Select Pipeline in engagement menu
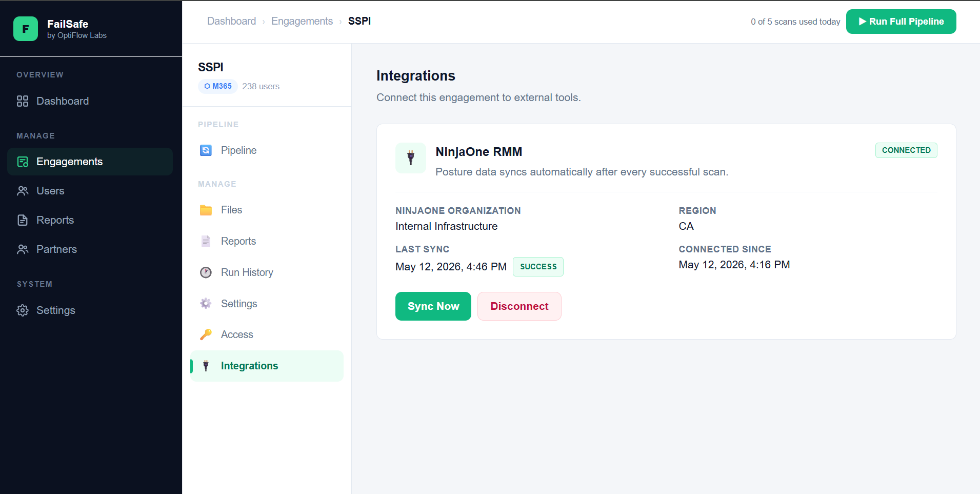Image resolution: width=980 pixels, height=494 pixels. [x=267, y=150]
